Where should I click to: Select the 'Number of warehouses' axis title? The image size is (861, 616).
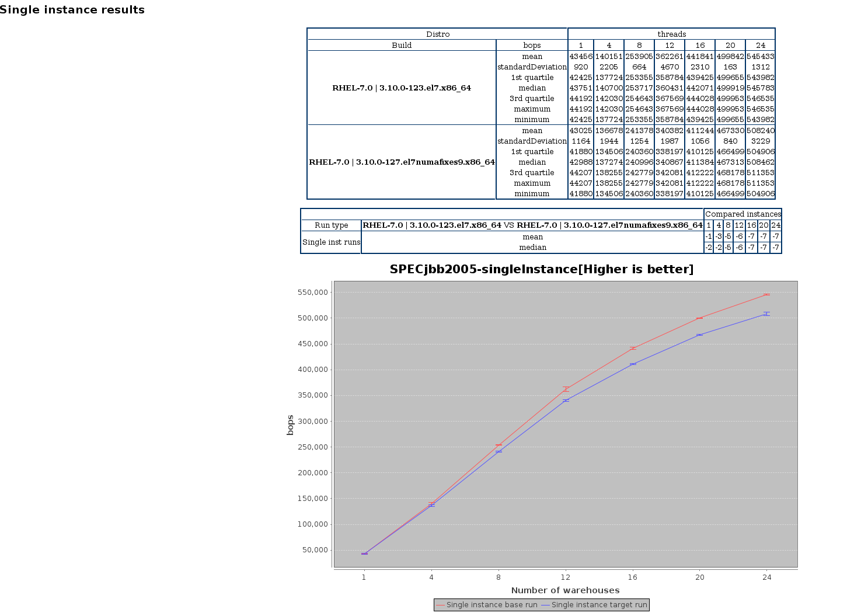[x=565, y=590]
